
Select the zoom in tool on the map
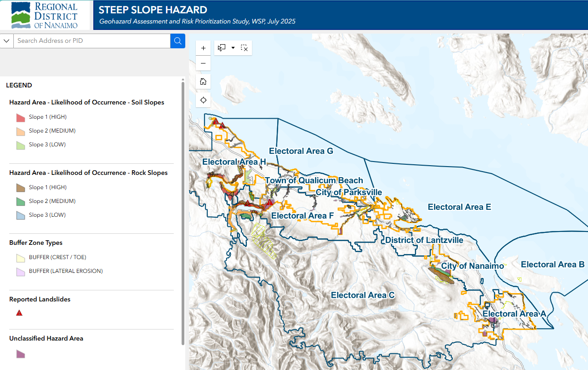point(203,47)
